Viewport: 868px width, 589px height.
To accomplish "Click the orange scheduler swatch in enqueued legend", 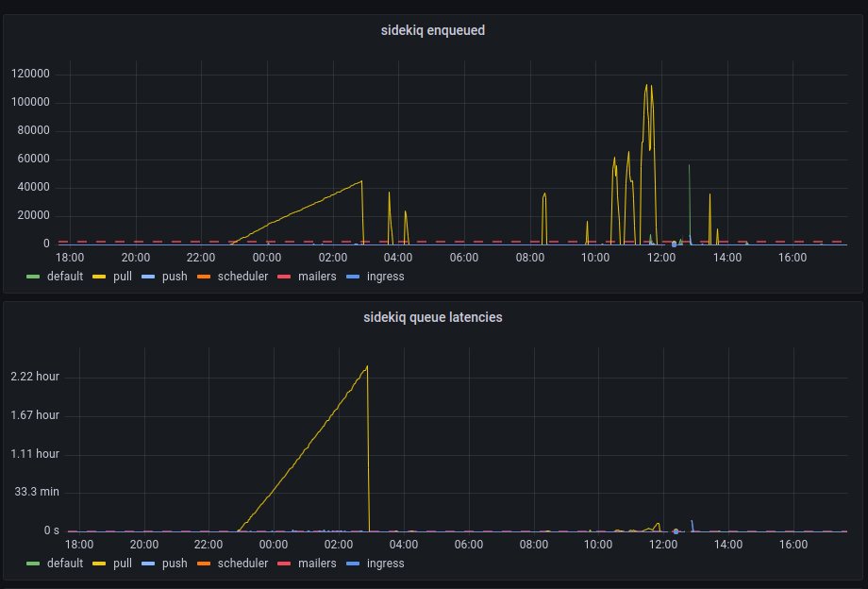I will click(x=204, y=277).
